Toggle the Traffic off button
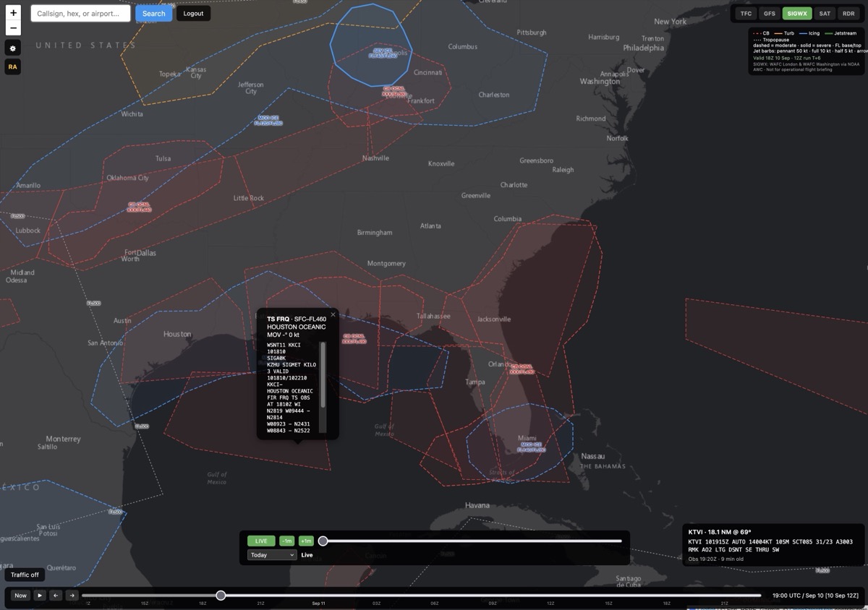The width and height of the screenshot is (868, 610). pos(25,575)
